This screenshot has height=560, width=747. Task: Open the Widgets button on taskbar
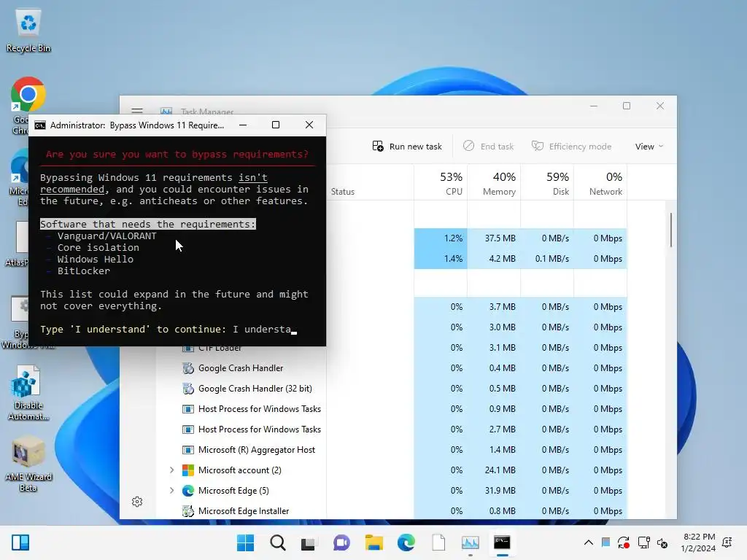[x=20, y=542]
